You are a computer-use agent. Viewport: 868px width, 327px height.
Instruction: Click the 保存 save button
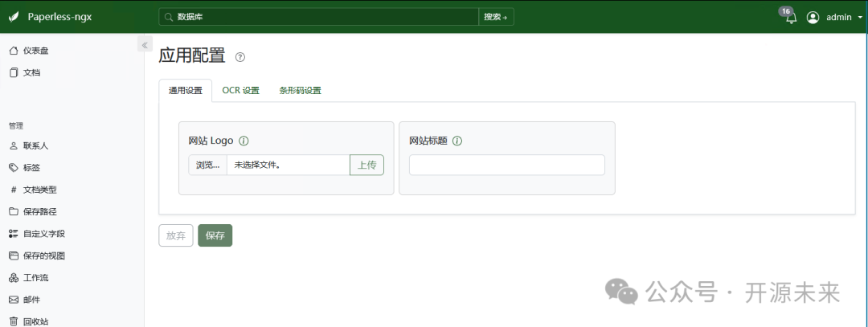coord(215,235)
